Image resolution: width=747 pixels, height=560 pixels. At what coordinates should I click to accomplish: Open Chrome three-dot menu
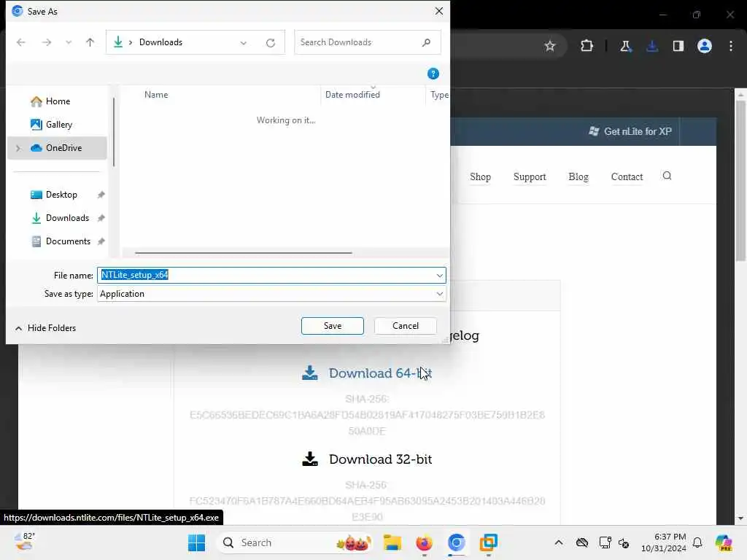(731, 46)
